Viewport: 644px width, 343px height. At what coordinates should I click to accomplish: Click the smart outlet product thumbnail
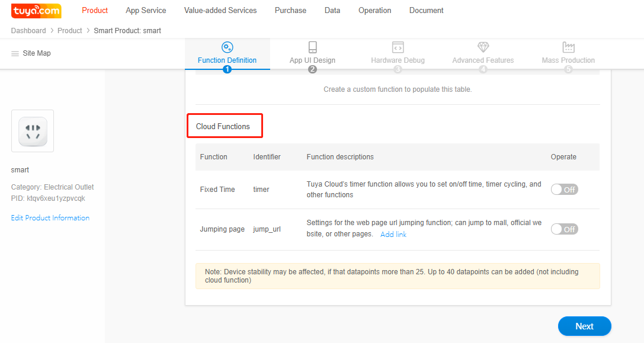[33, 131]
